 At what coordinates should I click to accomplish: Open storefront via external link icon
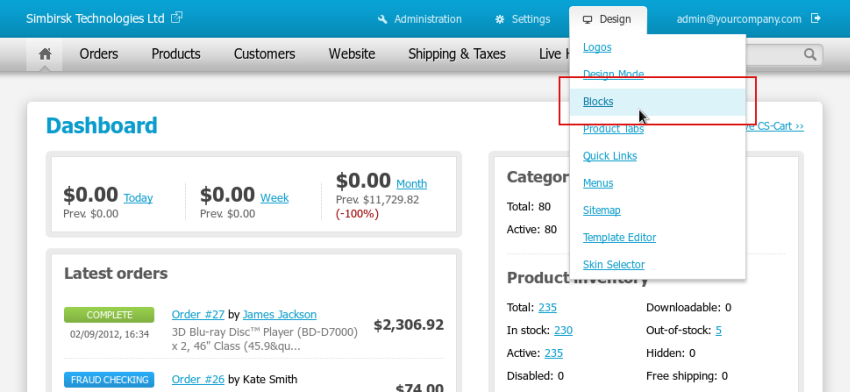[x=177, y=18]
